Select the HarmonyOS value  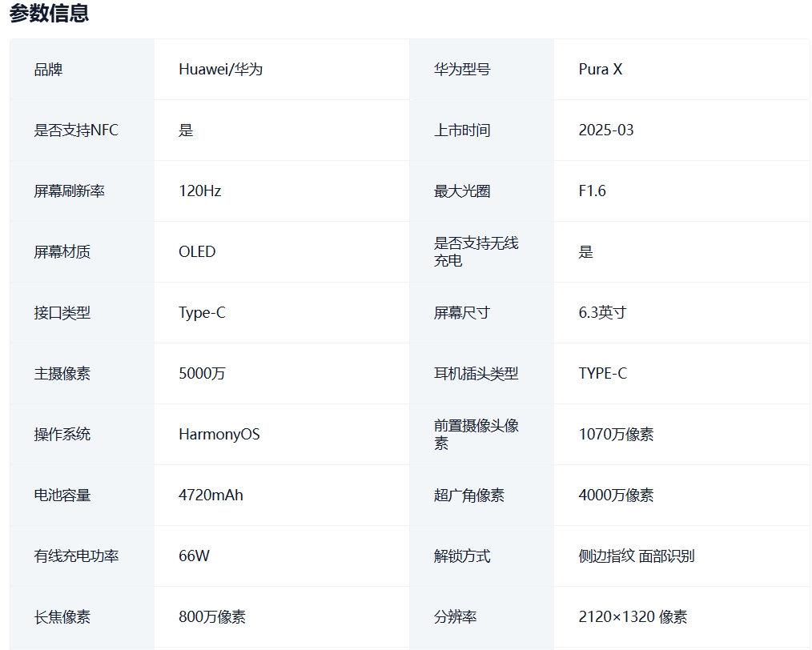click(x=219, y=434)
